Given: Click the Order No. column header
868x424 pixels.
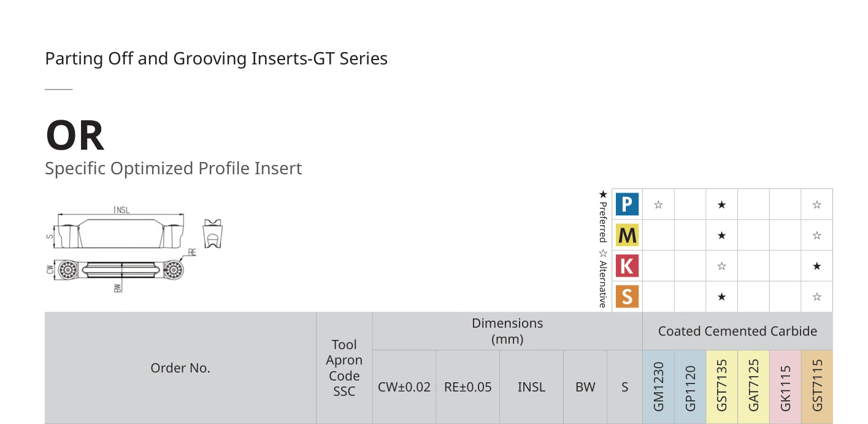Looking at the screenshot, I should [180, 368].
